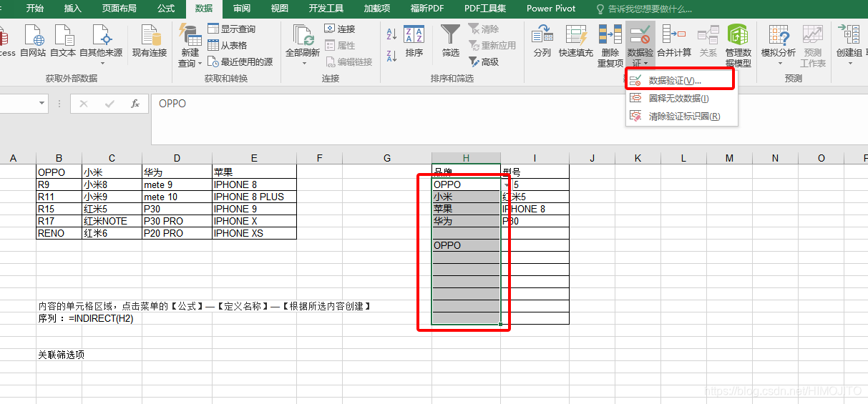
Task: Click cell containing IPHONE 8 PLUS
Action: click(x=254, y=197)
